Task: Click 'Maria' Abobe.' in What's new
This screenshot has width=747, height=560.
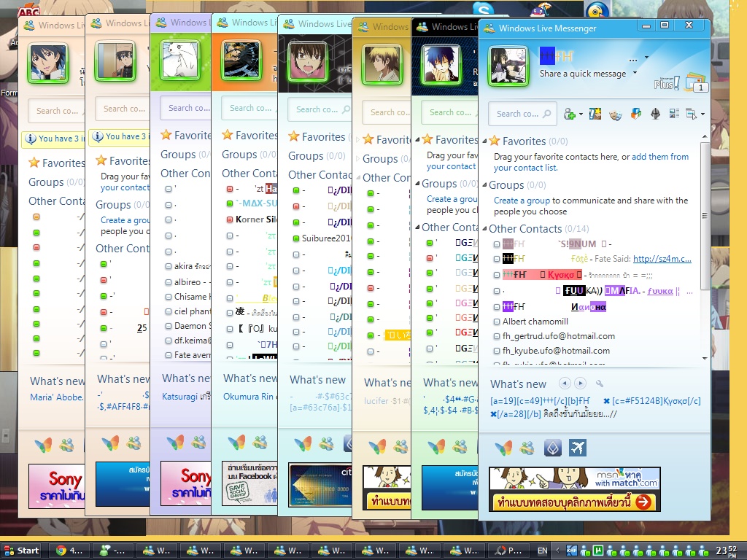Action: point(57,397)
